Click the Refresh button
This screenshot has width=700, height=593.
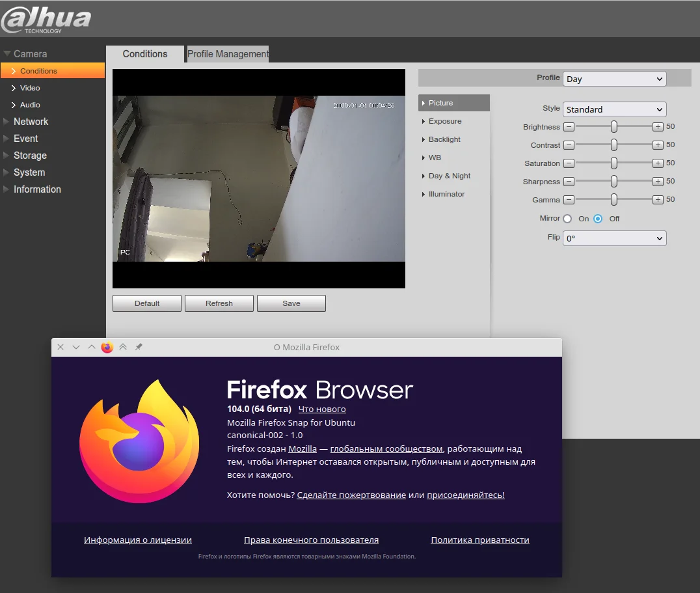[219, 303]
